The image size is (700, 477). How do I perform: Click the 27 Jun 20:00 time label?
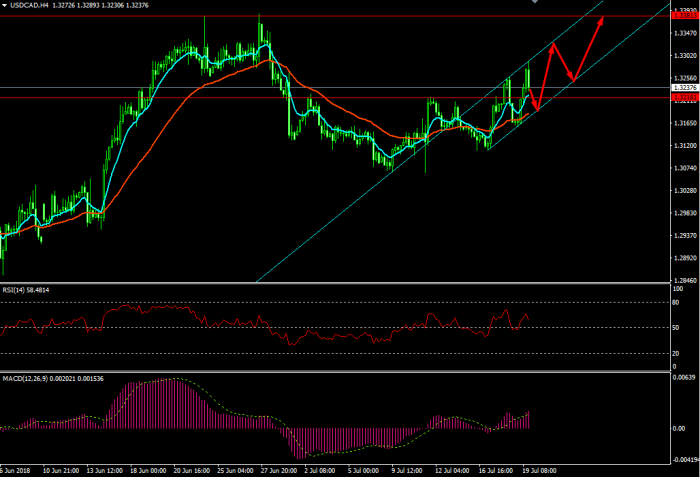pyautogui.click(x=279, y=471)
